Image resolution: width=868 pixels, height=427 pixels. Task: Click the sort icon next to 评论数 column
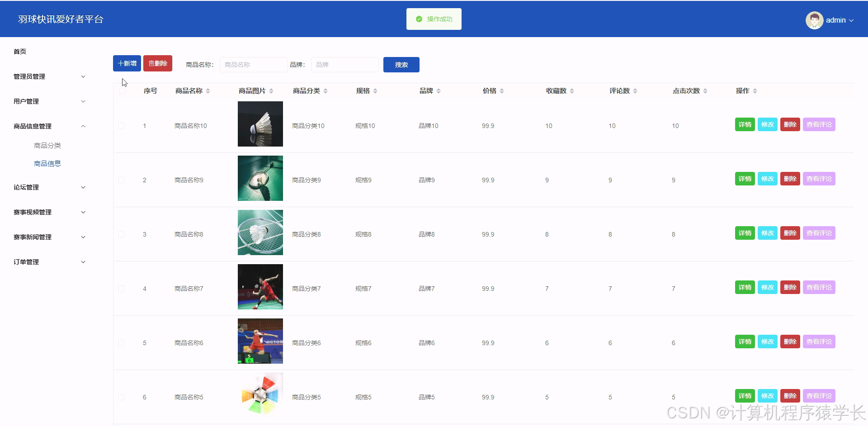point(635,90)
